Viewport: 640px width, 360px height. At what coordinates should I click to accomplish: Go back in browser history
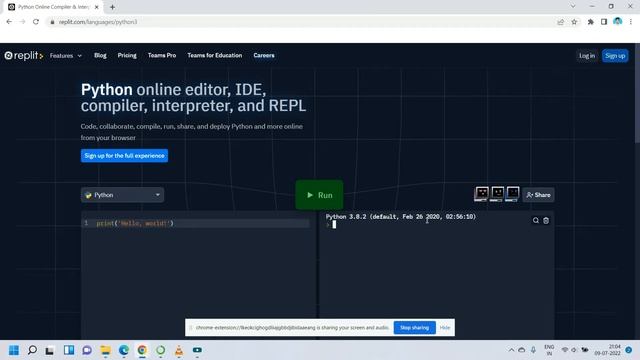9,22
